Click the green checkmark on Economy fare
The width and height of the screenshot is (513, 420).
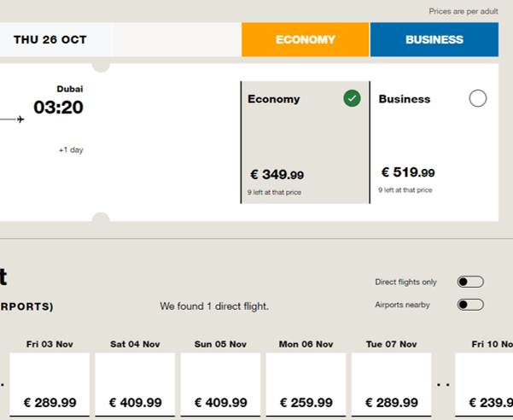(x=352, y=99)
